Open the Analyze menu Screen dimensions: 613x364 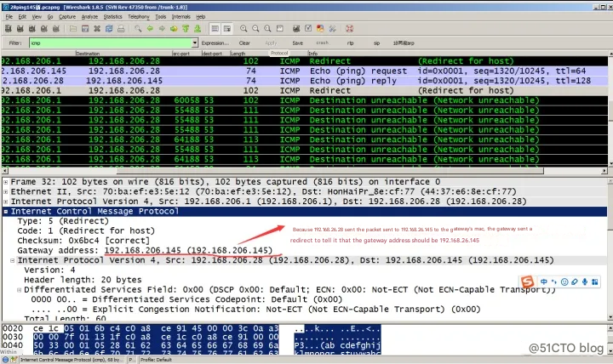click(89, 17)
